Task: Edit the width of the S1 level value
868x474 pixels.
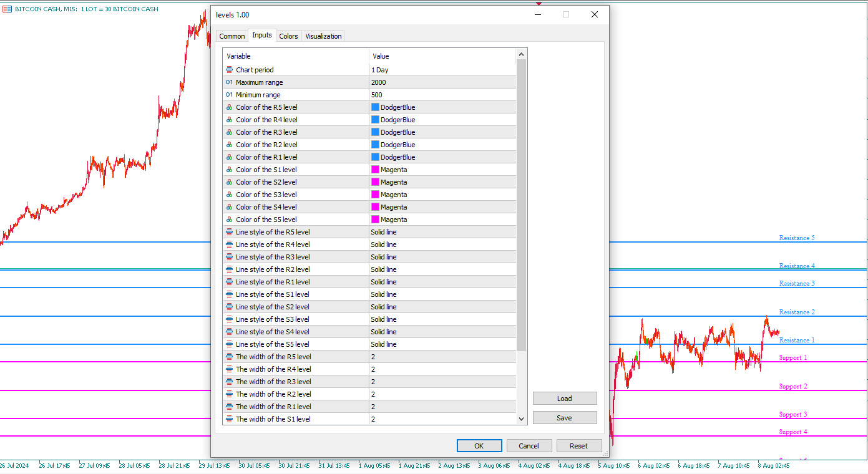Action: pyautogui.click(x=442, y=419)
